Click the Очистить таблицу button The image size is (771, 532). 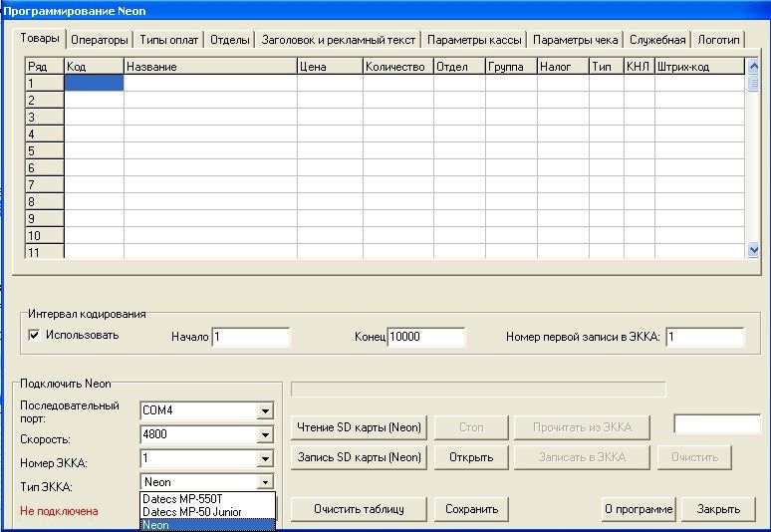click(359, 509)
